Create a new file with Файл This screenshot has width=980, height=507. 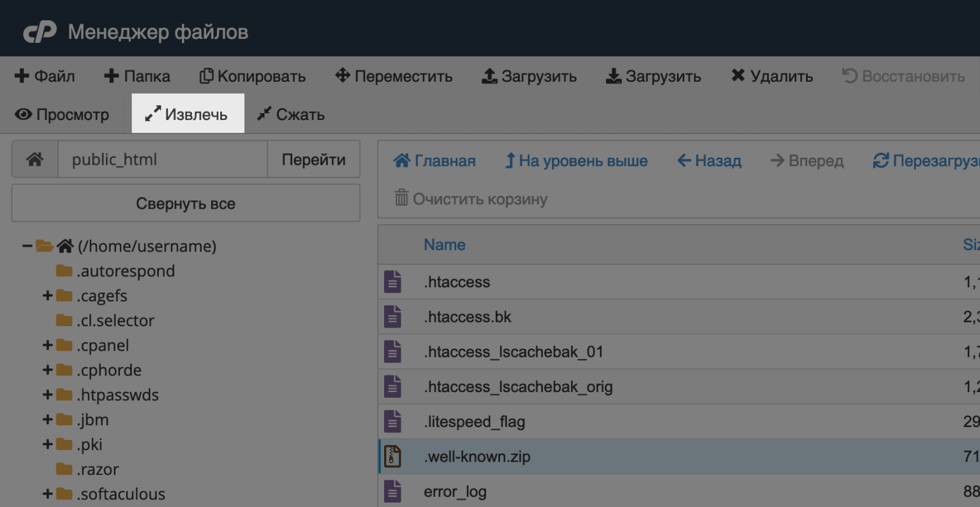tap(43, 76)
